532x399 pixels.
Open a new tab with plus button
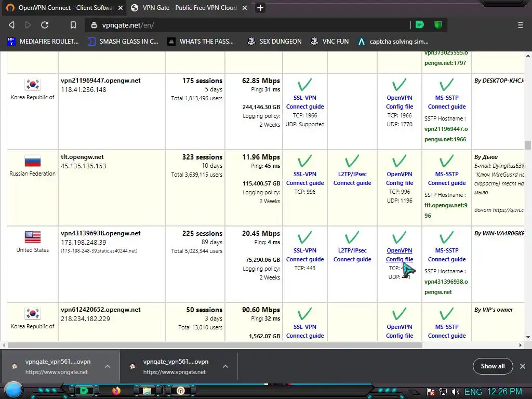[x=260, y=8]
